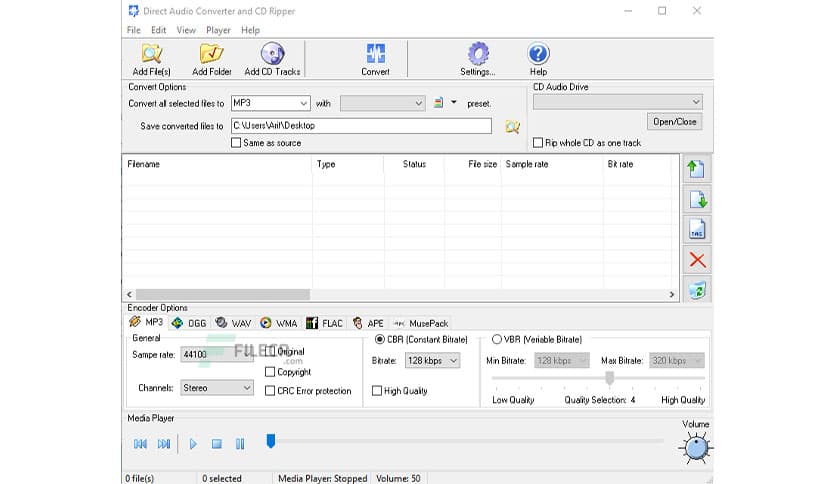Viewport: 836px width, 484px height.
Task: Click the Status column header
Action: tap(414, 164)
